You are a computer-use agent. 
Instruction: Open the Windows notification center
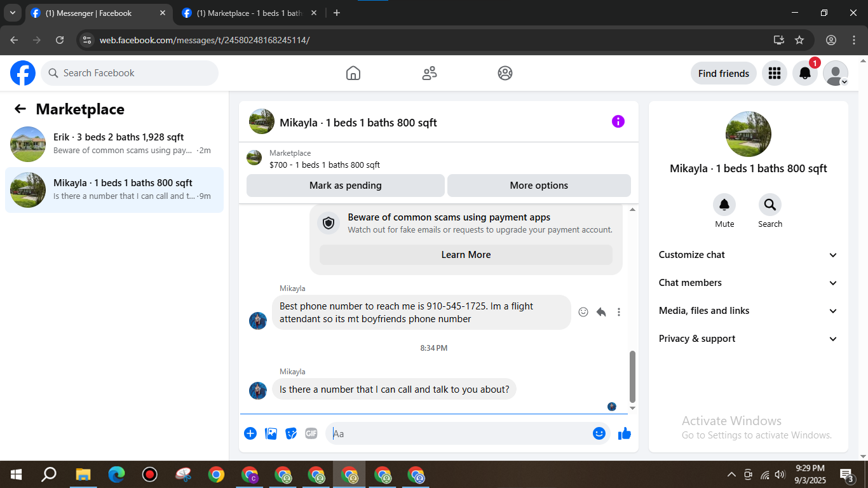847,475
